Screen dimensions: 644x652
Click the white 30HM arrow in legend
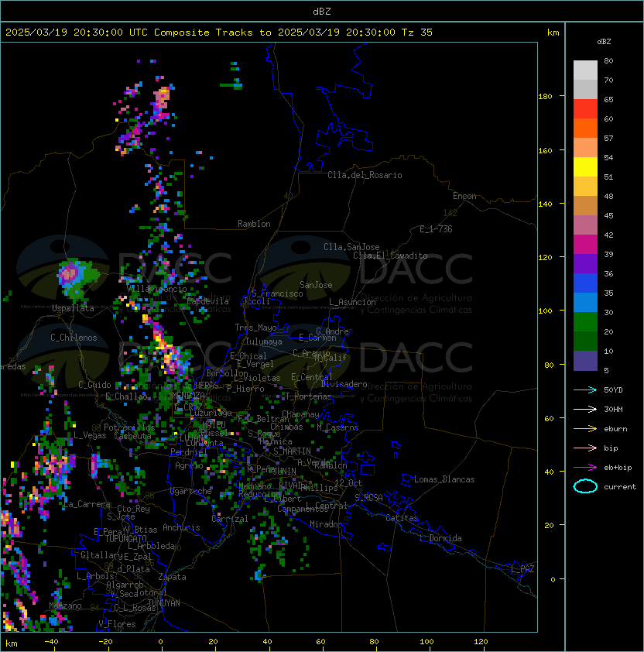pos(585,410)
